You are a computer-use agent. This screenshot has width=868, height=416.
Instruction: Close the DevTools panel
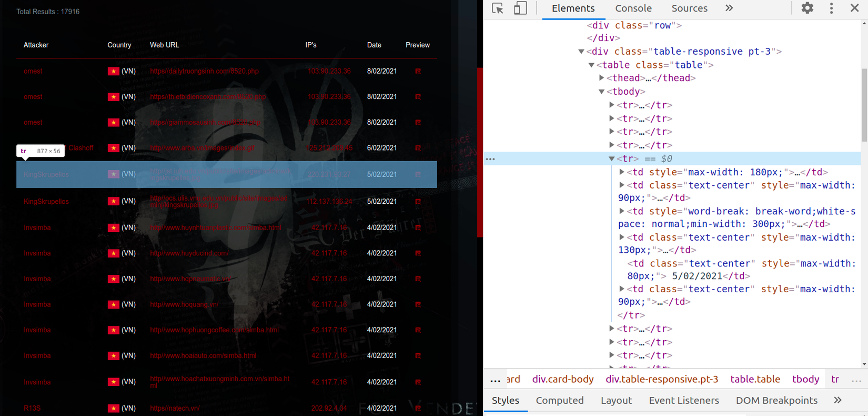(x=854, y=8)
